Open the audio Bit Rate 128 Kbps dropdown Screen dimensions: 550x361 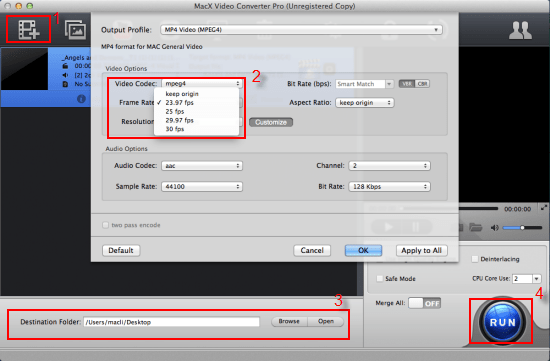(389, 187)
